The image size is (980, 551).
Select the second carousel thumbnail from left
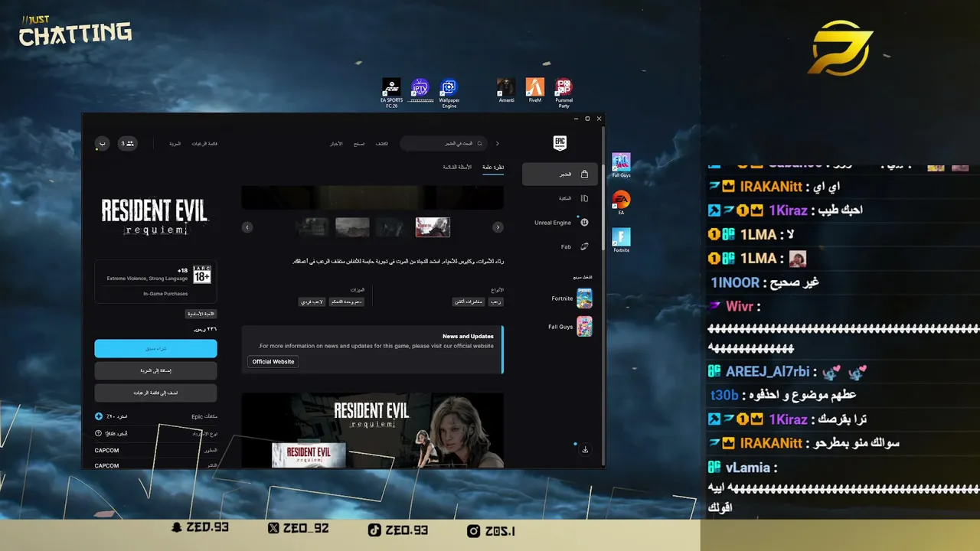tap(352, 227)
